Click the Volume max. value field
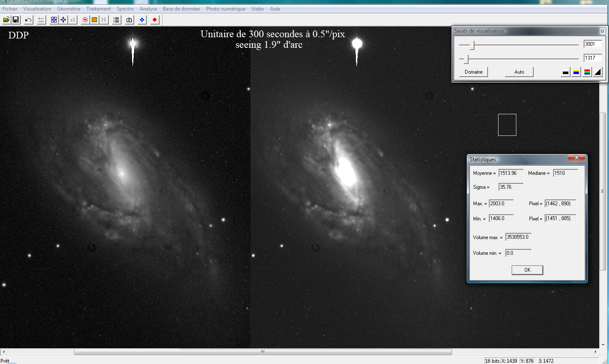This screenshot has width=609, height=364. coord(518,237)
